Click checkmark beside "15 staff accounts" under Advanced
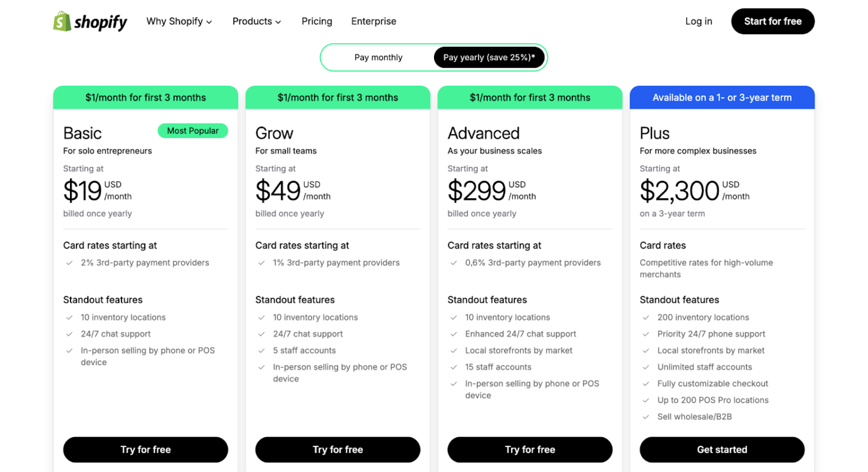This screenshot has height=472, width=868. tap(455, 367)
